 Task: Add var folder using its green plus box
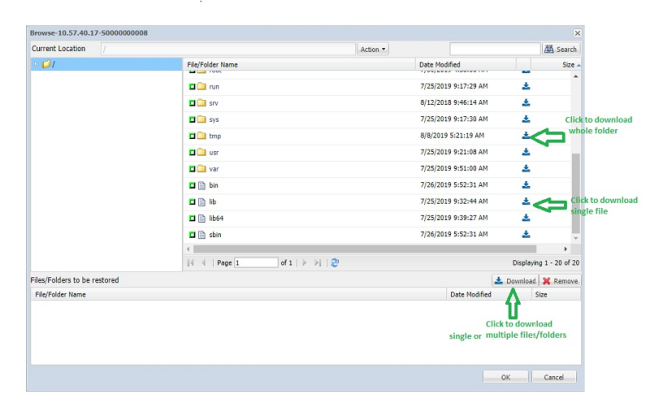(x=192, y=169)
